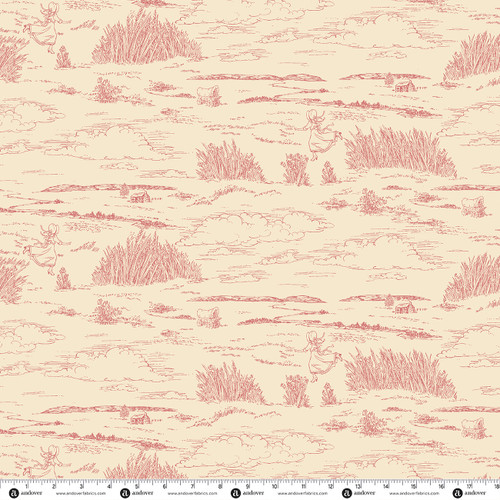This screenshot has height=500, width=500.
Task: Click the ruler number 10
Action: click(x=275, y=487)
